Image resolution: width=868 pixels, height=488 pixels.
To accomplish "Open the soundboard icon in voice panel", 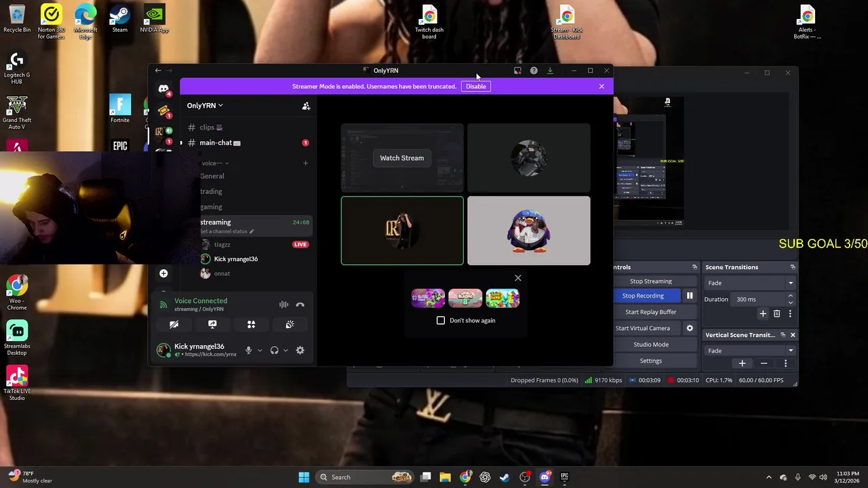I will [x=290, y=325].
